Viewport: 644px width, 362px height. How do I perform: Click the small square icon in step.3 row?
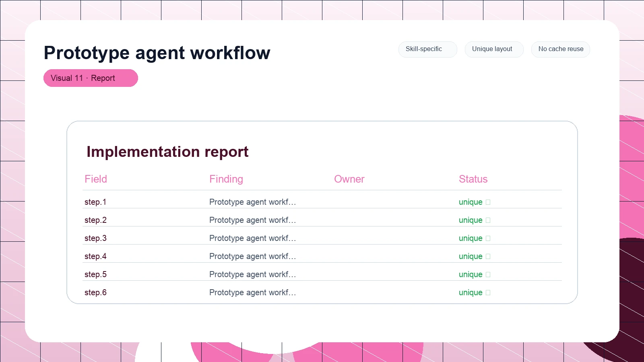point(488,239)
